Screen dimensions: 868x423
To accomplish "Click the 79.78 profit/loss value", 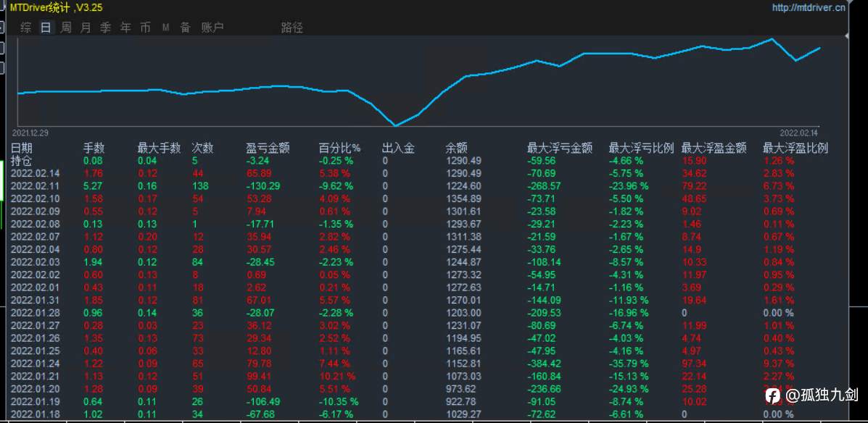I will click(259, 364).
